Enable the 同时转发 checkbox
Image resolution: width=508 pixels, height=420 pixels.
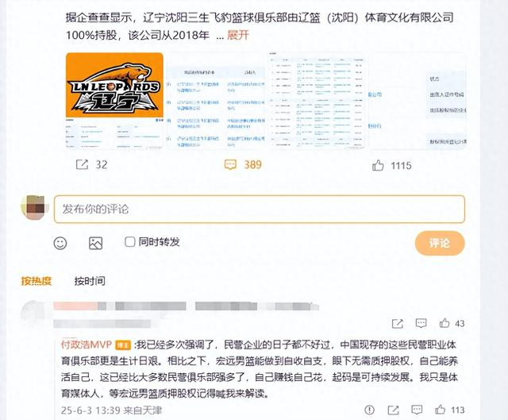130,242
